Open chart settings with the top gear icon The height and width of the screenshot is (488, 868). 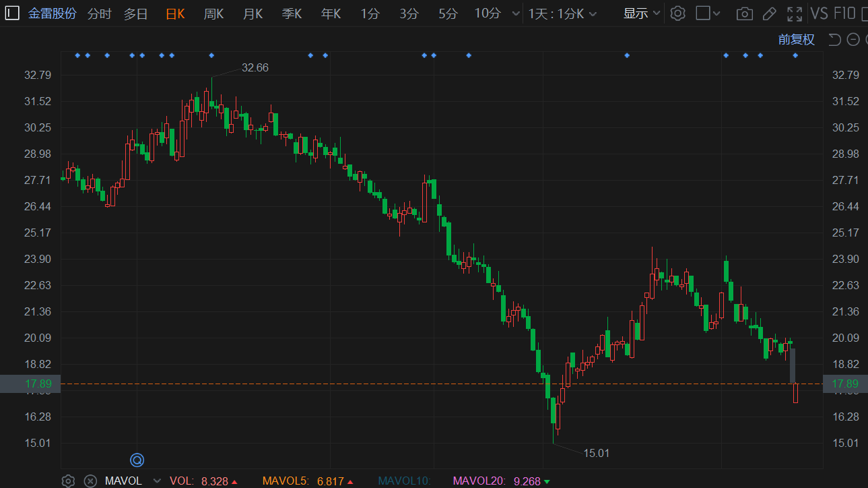677,13
